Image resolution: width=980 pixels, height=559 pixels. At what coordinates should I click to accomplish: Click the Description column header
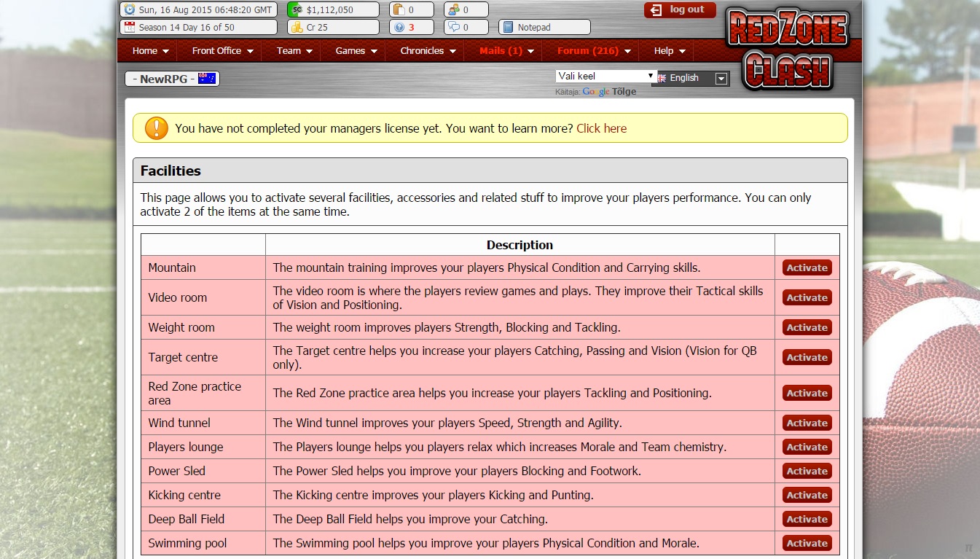(x=520, y=245)
